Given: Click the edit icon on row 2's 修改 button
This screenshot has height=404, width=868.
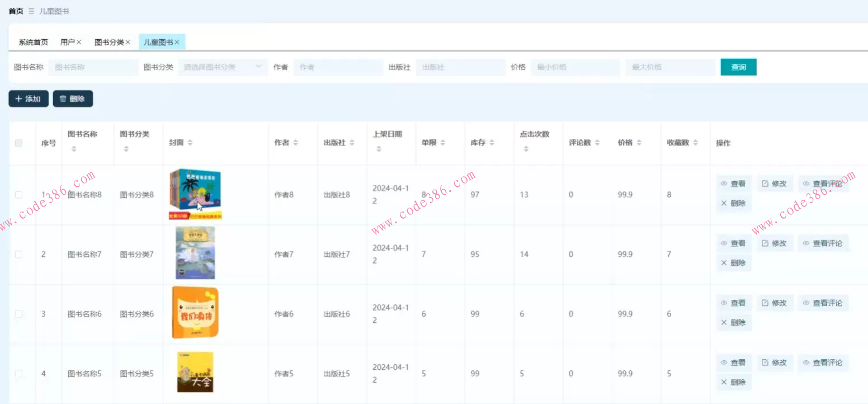Looking at the screenshot, I should coord(764,243).
